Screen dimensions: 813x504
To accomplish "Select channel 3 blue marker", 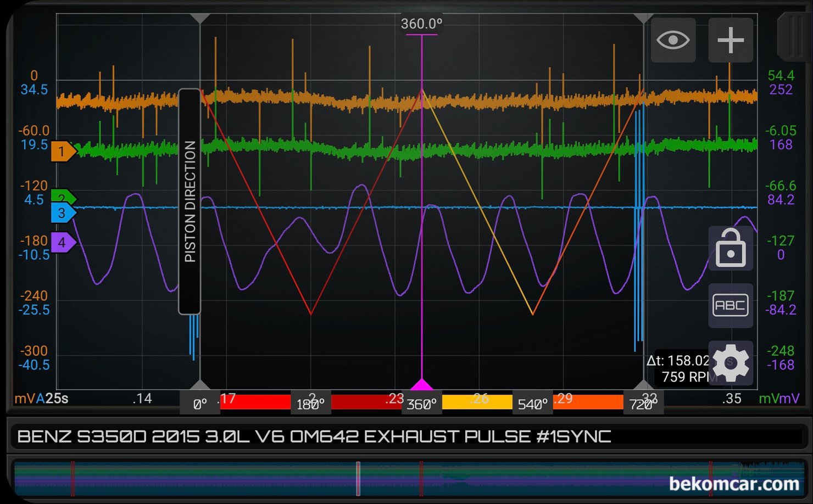I will click(x=64, y=213).
